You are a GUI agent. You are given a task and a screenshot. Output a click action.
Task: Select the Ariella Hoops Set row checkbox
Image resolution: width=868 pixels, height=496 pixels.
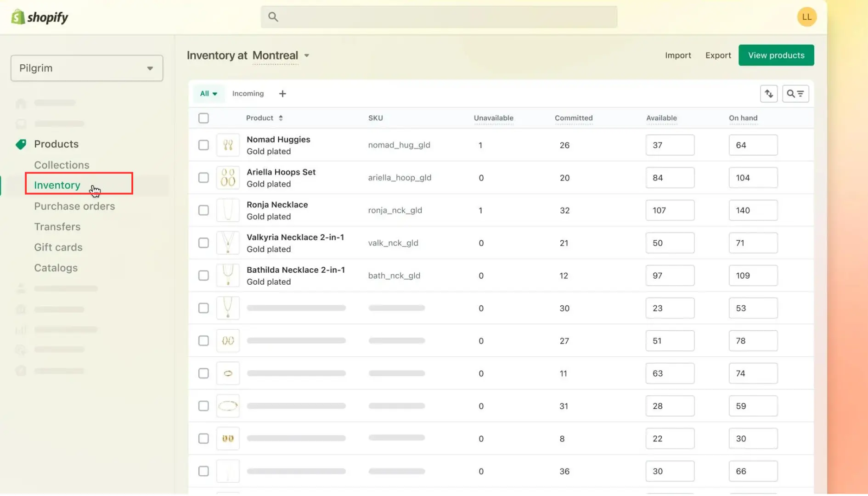pyautogui.click(x=203, y=178)
